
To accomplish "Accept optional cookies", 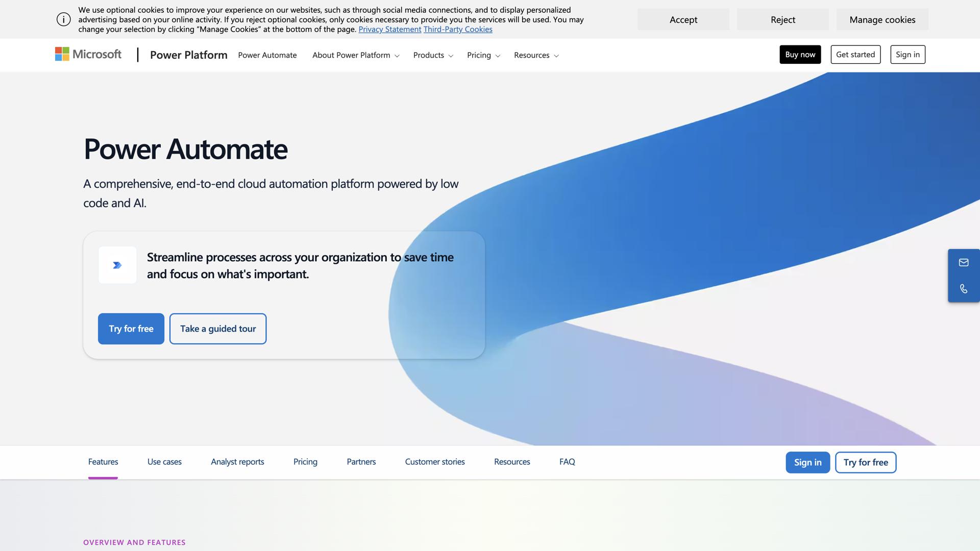I will [683, 19].
